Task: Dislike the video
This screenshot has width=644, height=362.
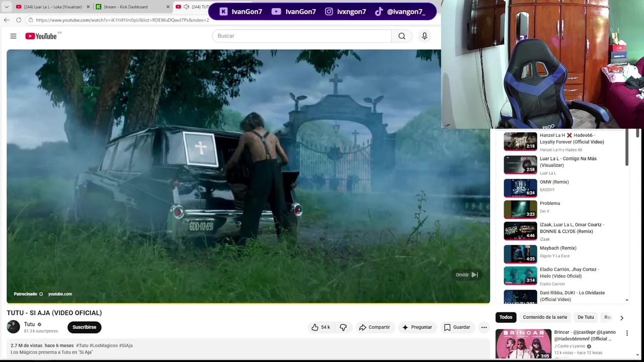Action: point(343,327)
